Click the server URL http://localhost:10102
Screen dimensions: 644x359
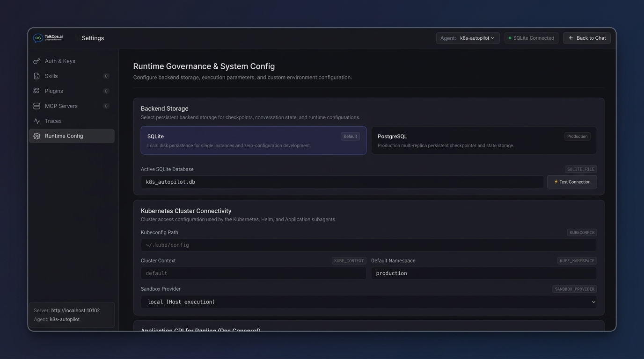point(75,310)
